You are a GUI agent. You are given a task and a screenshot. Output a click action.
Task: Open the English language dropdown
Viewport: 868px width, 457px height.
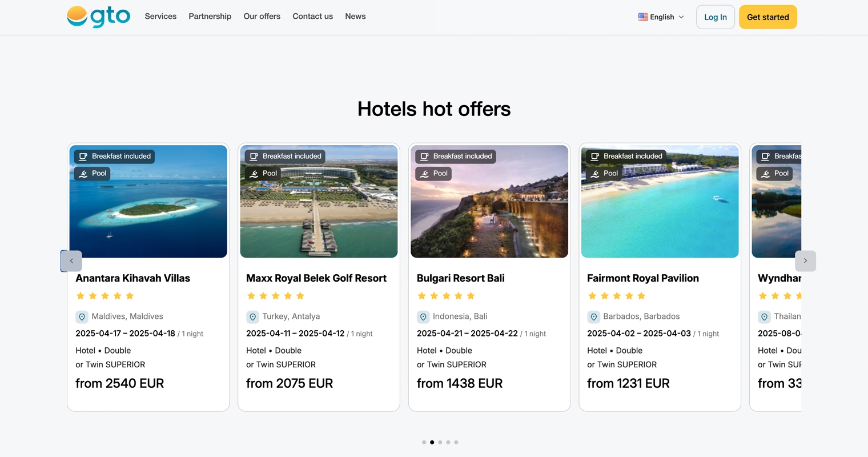pos(661,17)
